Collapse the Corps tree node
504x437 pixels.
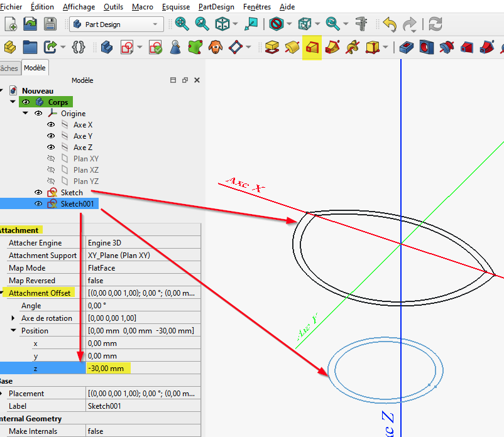click(13, 102)
